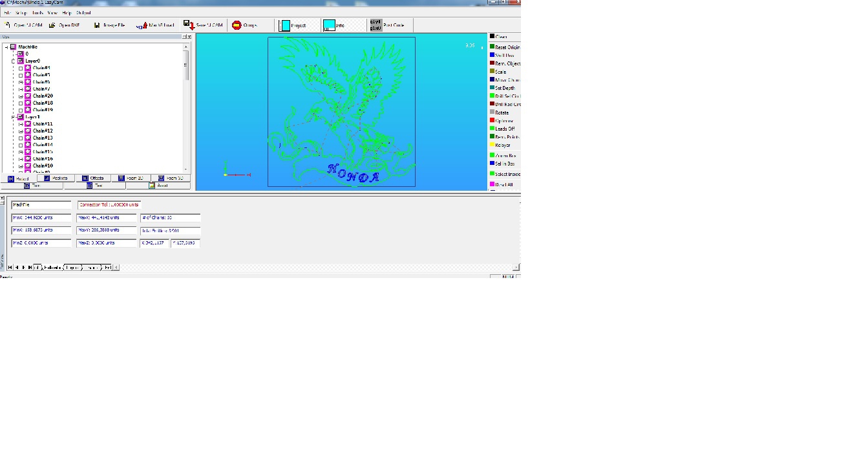Toggle the checkbox for layer 0

click(x=21, y=54)
